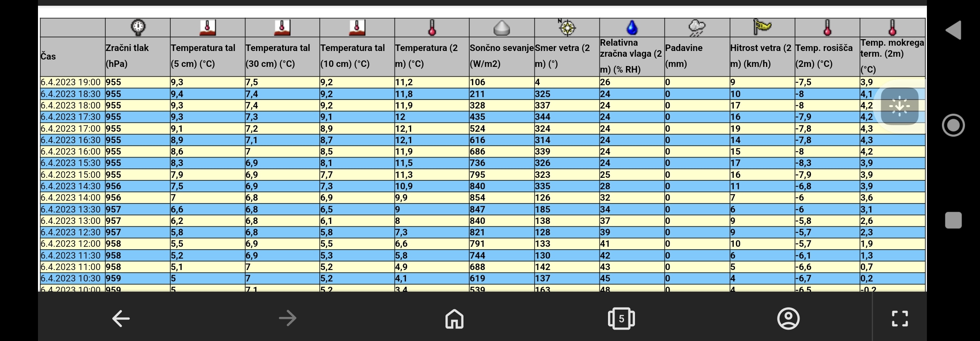Tap the floating download overlay button
Image resolution: width=980 pixels, height=341 pixels.
900,106
